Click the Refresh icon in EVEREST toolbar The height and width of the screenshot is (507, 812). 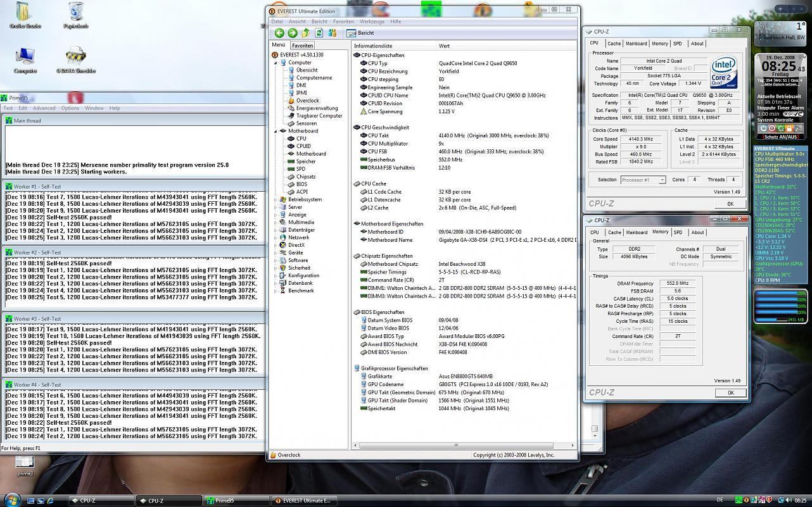(319, 33)
